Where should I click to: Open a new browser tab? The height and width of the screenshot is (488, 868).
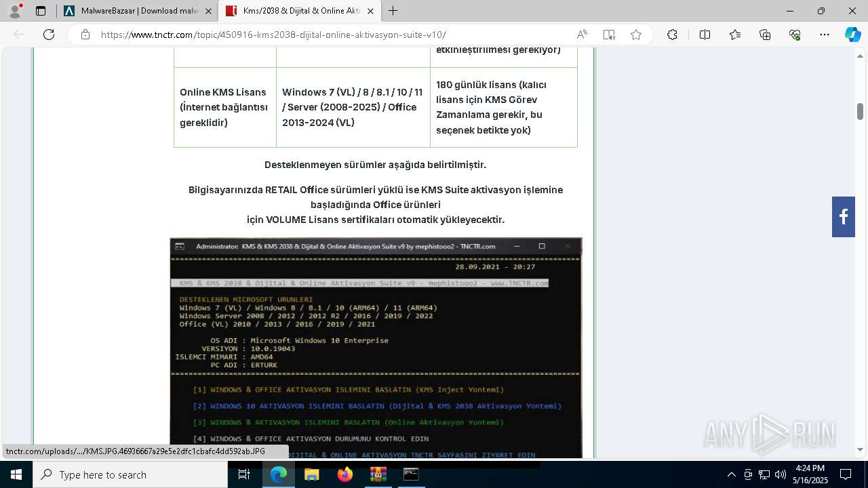(x=393, y=11)
